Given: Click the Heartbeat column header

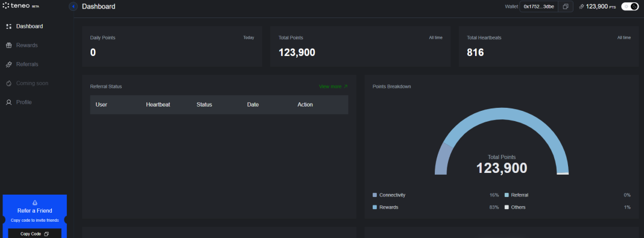Looking at the screenshot, I should pos(158,105).
